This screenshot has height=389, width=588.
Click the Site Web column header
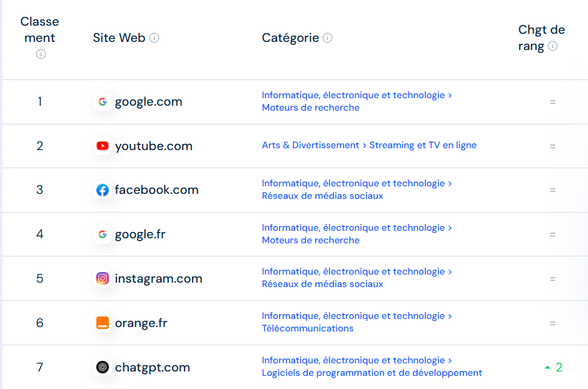pos(119,38)
